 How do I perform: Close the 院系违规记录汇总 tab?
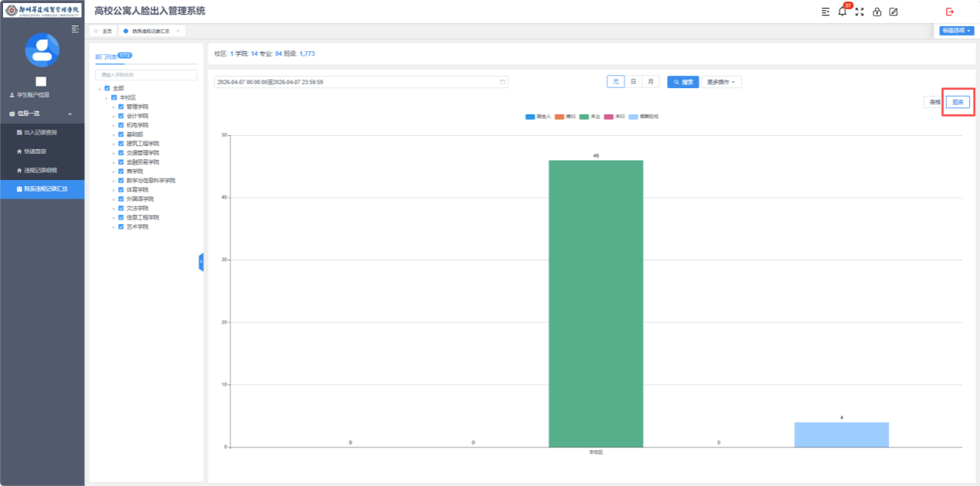click(178, 31)
